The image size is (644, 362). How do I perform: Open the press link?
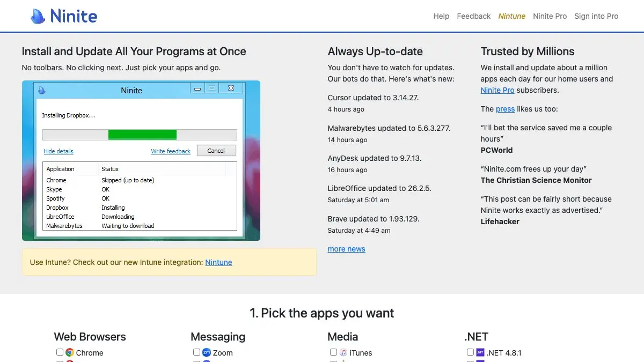click(505, 109)
